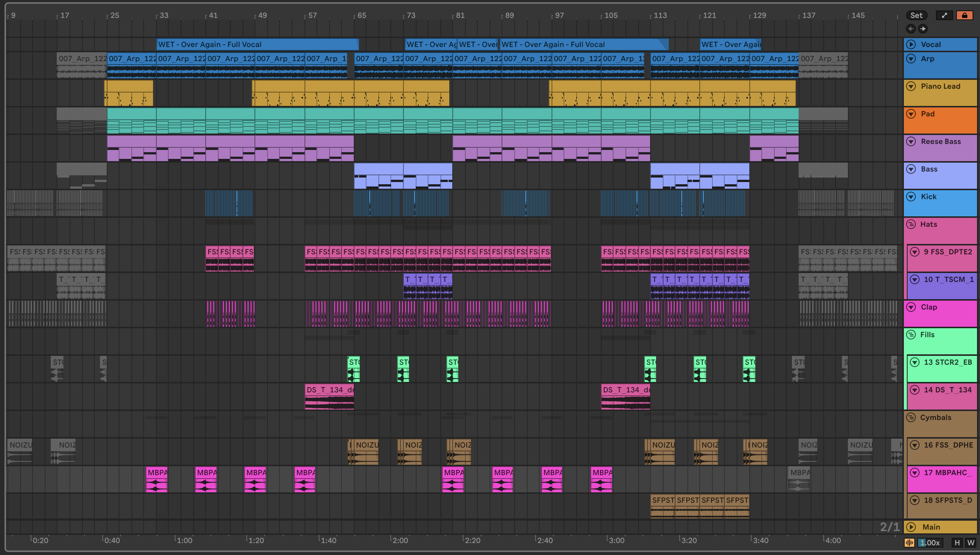Viewport: 980px width, 555px height.
Task: Select first purple Reese Bass clip at bar 25
Action: pos(132,148)
